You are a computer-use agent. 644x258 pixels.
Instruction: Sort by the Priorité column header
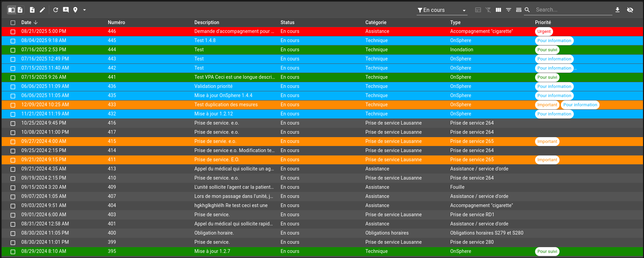[x=543, y=22]
